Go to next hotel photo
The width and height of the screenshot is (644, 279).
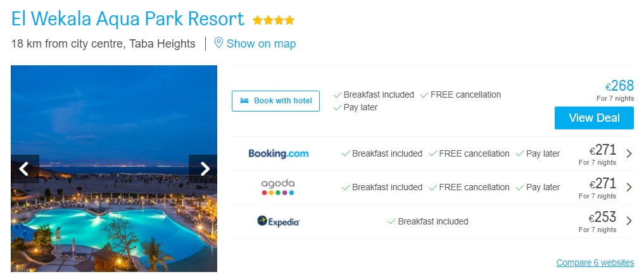click(x=205, y=169)
